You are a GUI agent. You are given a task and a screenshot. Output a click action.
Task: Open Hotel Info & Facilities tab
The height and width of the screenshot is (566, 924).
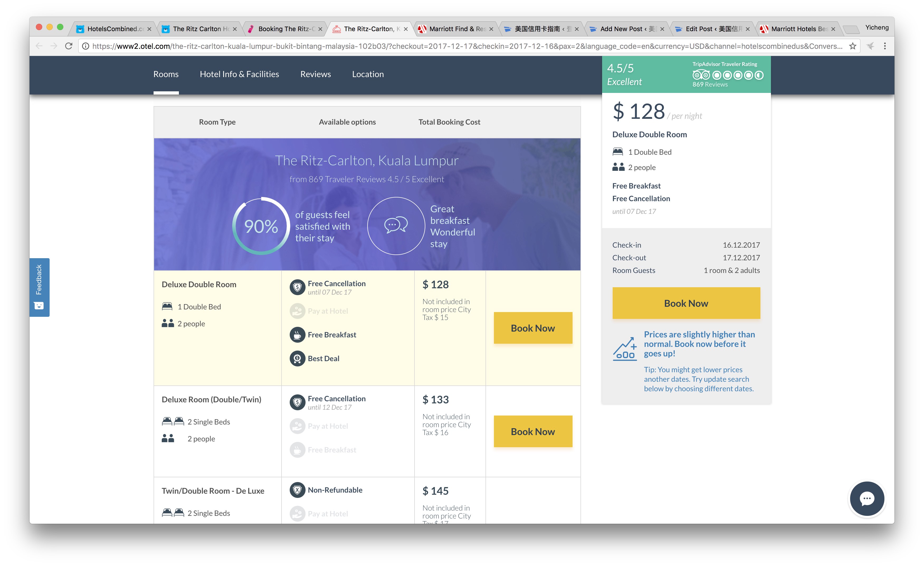click(239, 74)
